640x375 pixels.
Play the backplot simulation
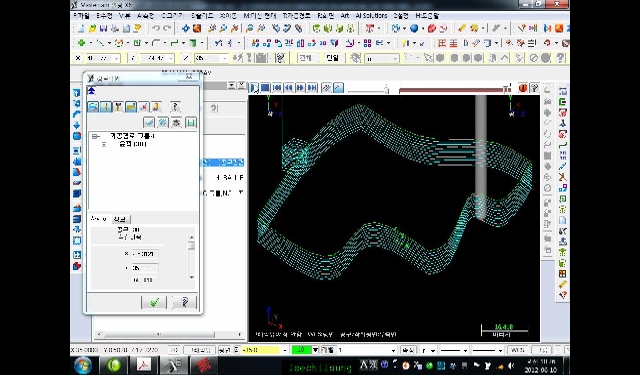(x=253, y=88)
